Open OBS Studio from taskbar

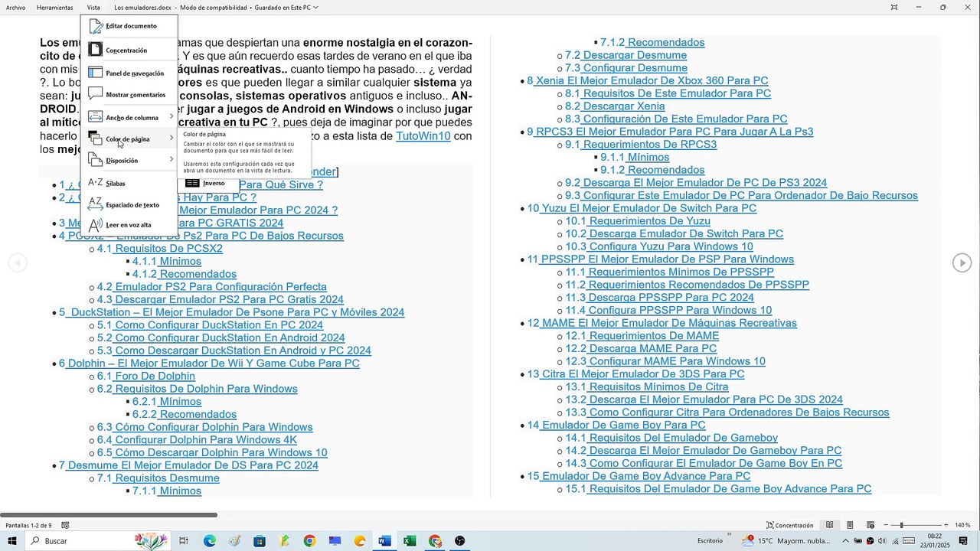pyautogui.click(x=459, y=541)
